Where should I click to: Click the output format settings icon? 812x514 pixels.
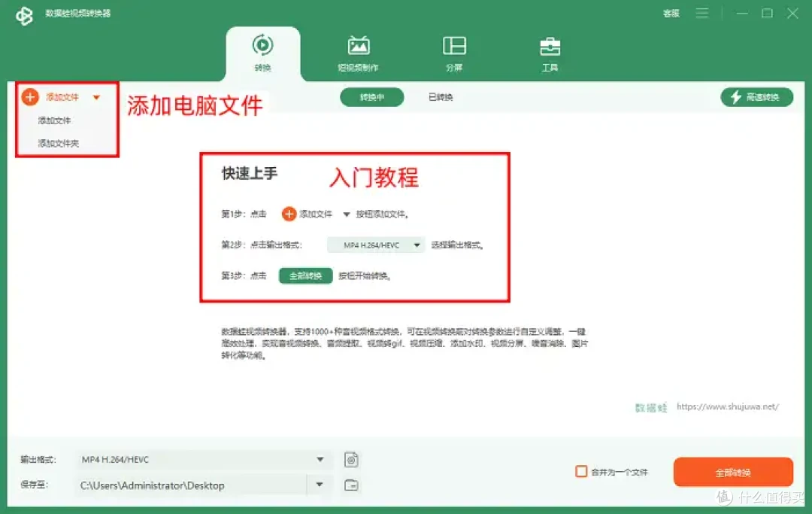351,460
